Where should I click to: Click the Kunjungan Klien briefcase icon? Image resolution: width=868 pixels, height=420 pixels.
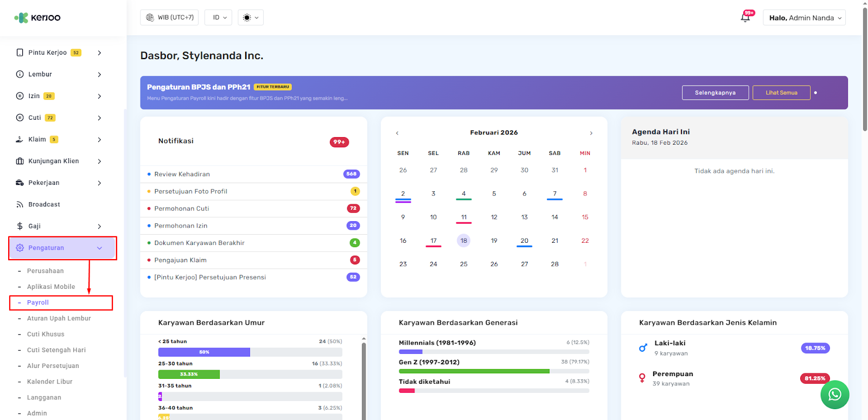20,161
